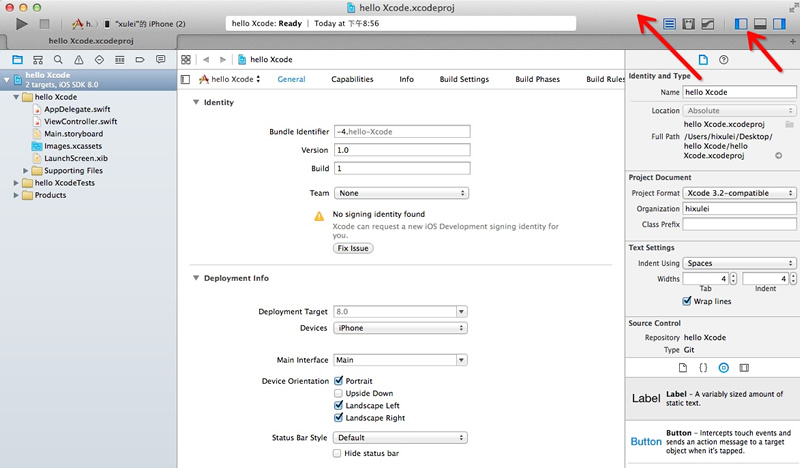Screen dimensions: 800x468
Task: Switch to the Info tab
Action: tap(407, 79)
